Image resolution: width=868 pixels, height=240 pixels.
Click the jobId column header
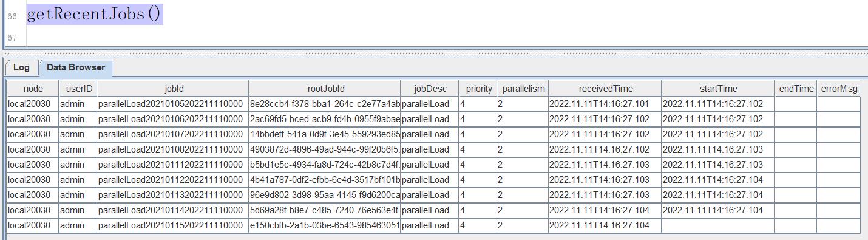172,89
